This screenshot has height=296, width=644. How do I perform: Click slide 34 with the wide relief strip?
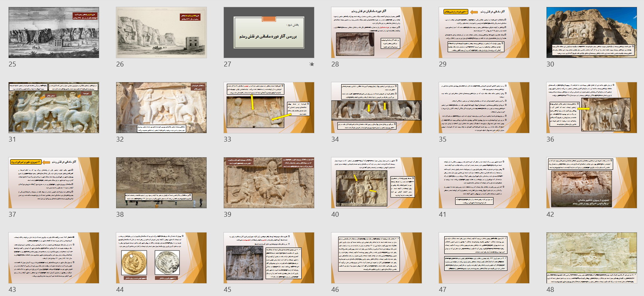[x=377, y=107]
